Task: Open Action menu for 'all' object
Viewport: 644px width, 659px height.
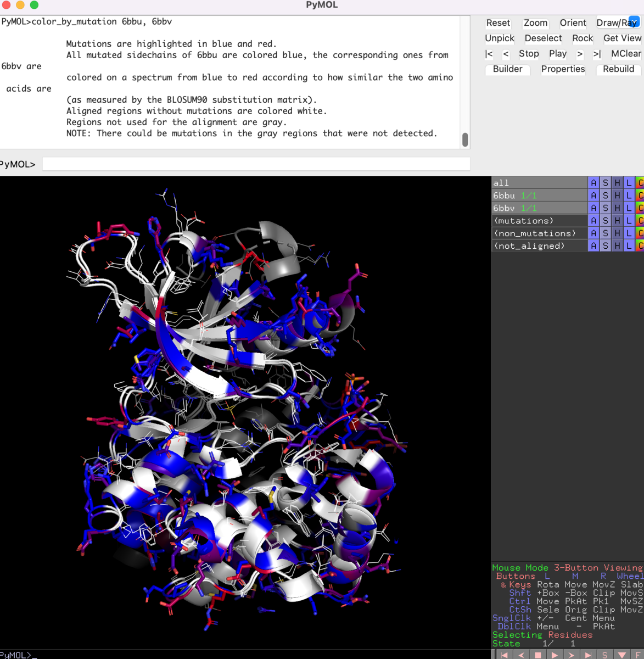Action: click(x=593, y=183)
